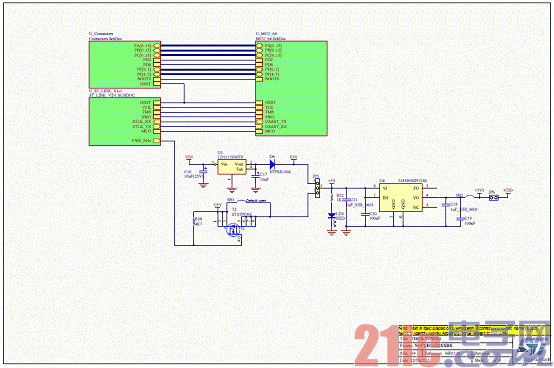Select the U_Connectors sheet symbol block

pyautogui.click(x=125, y=64)
